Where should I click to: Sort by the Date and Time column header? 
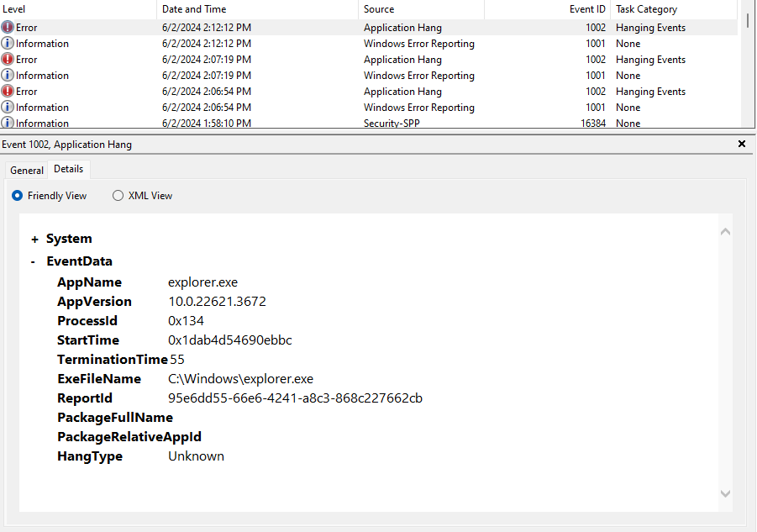pos(257,9)
